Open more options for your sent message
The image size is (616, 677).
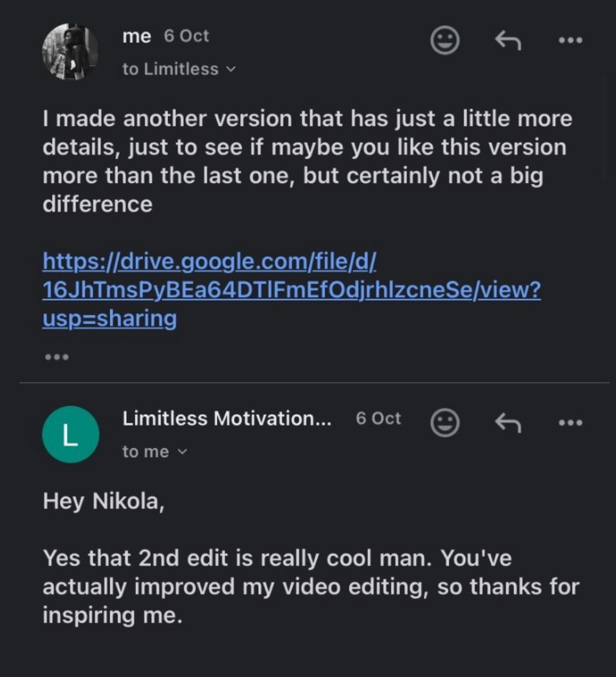pyautogui.click(x=570, y=40)
